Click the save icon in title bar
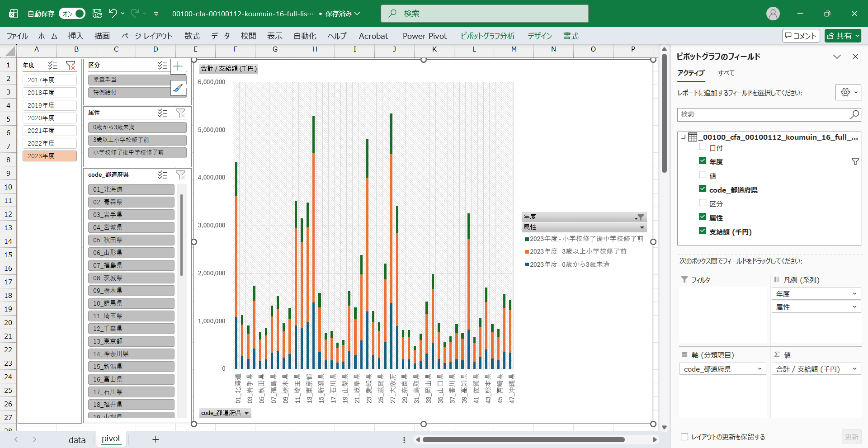The width and height of the screenshot is (868, 448). click(97, 14)
